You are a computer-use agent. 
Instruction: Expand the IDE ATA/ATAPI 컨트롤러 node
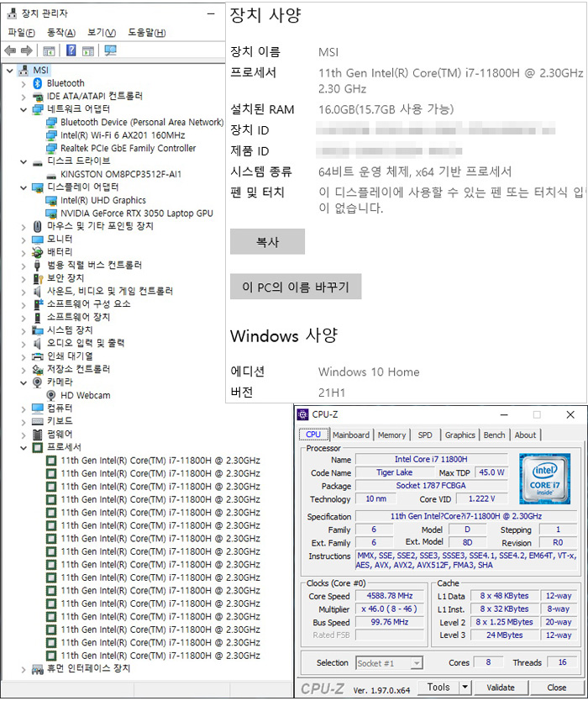(x=23, y=97)
